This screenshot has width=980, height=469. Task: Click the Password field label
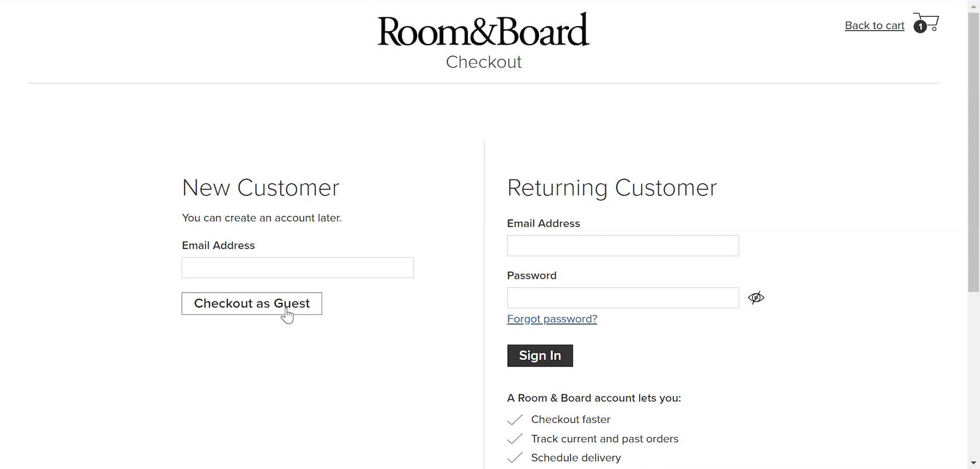532,276
